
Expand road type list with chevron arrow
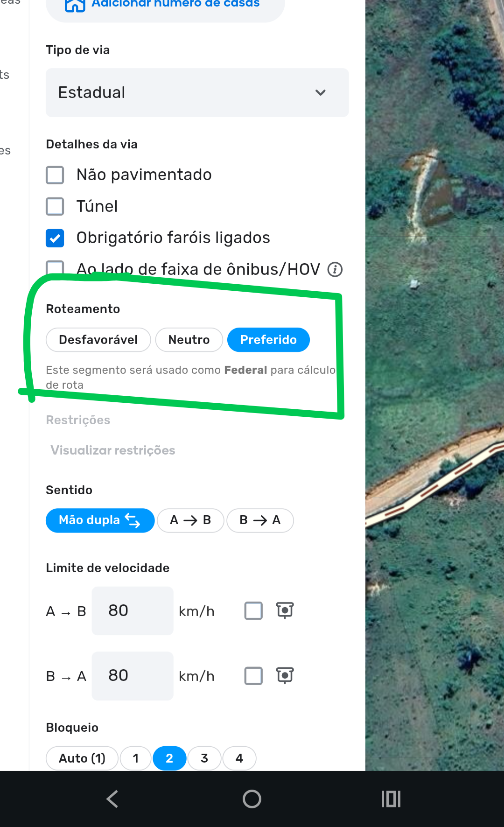tap(321, 92)
